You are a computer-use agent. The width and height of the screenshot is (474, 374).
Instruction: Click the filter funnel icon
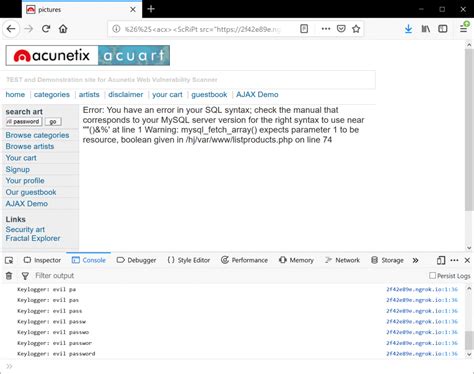click(x=25, y=276)
